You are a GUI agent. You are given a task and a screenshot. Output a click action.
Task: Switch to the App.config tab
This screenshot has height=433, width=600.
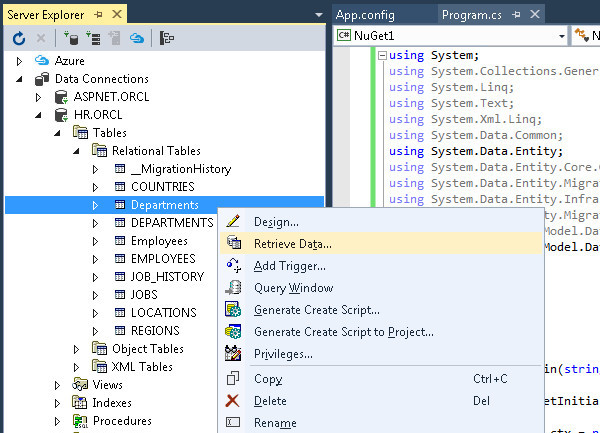pos(366,15)
